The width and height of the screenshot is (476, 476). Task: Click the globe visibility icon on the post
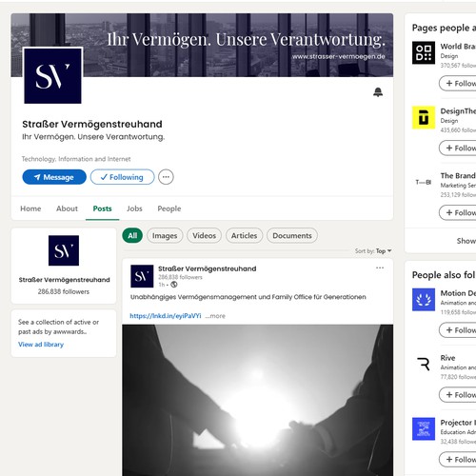(174, 285)
